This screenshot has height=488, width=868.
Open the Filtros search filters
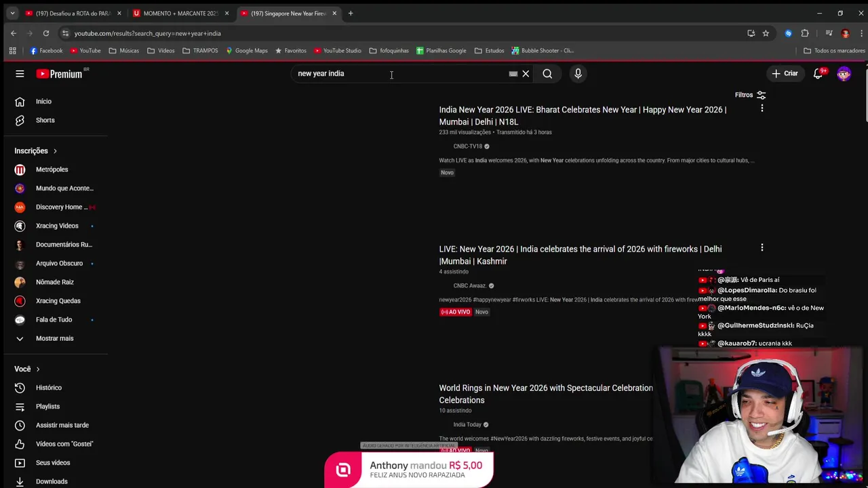[x=750, y=95]
